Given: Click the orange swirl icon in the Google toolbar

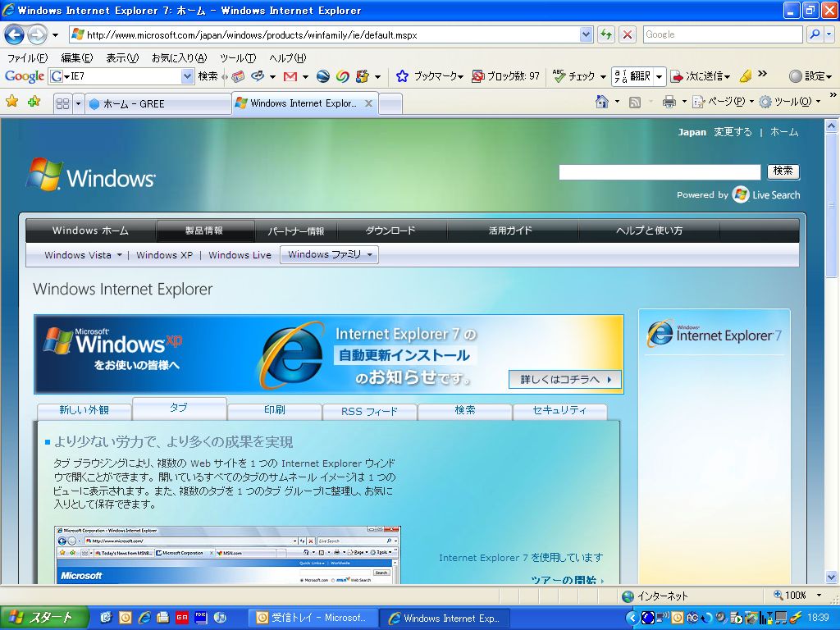Looking at the screenshot, I should [x=342, y=76].
